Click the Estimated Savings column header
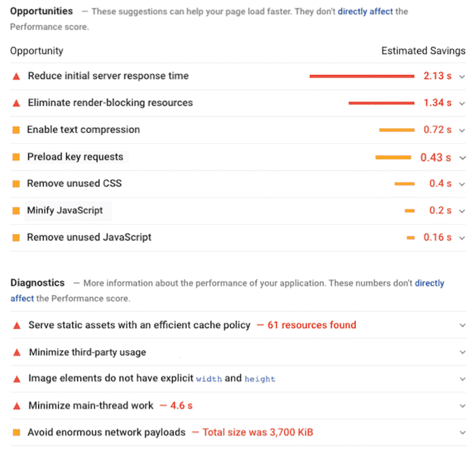 423,51
